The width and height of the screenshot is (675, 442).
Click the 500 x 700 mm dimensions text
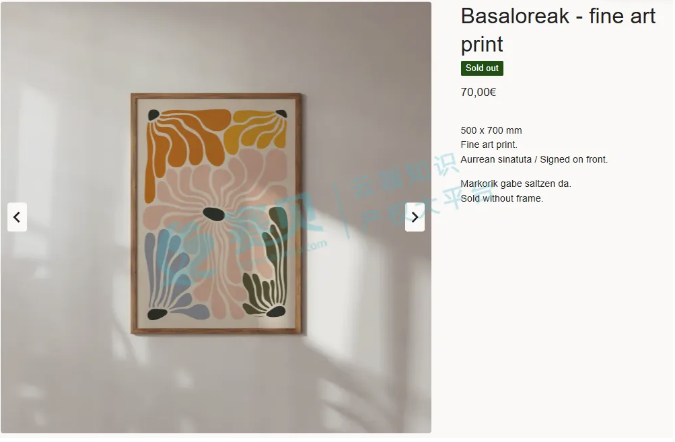[x=491, y=130]
